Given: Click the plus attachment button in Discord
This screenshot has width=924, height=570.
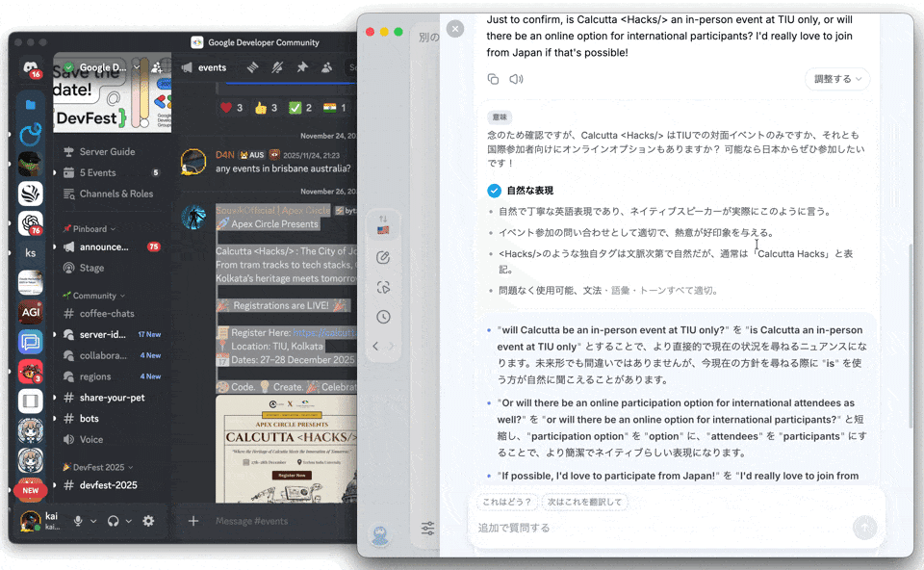Looking at the screenshot, I should click(x=193, y=521).
